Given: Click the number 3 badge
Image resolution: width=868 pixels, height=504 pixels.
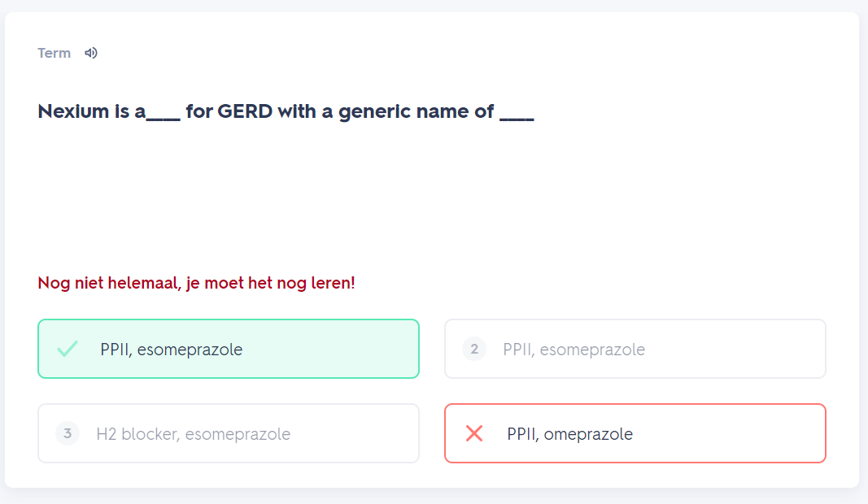Looking at the screenshot, I should (68, 434).
